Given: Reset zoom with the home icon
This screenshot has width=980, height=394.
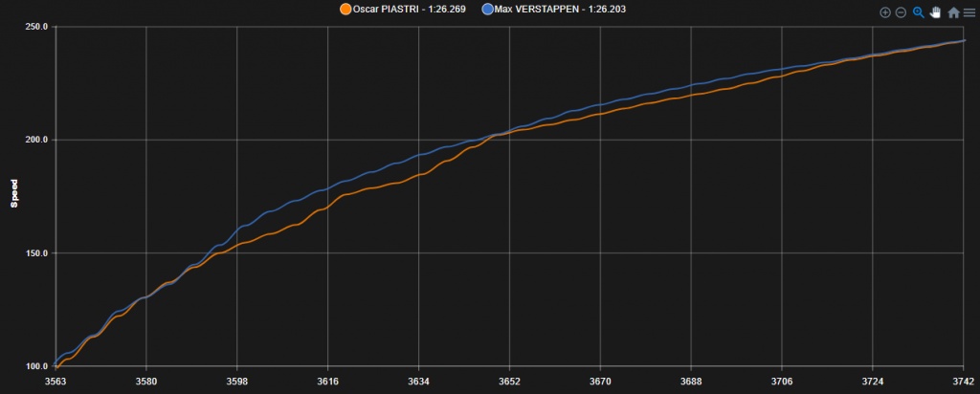Looking at the screenshot, I should pyautogui.click(x=953, y=12).
